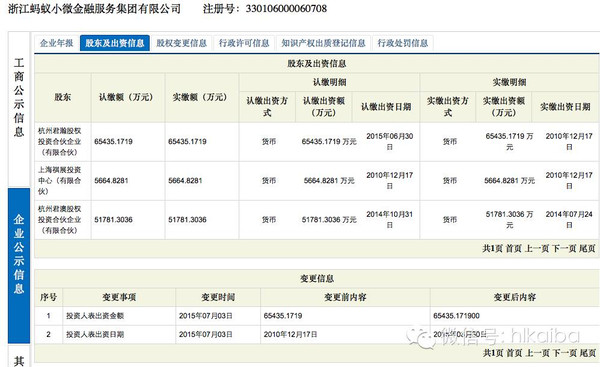
Task: Click the 实缴出资日期 column header
Action: pos(565,107)
